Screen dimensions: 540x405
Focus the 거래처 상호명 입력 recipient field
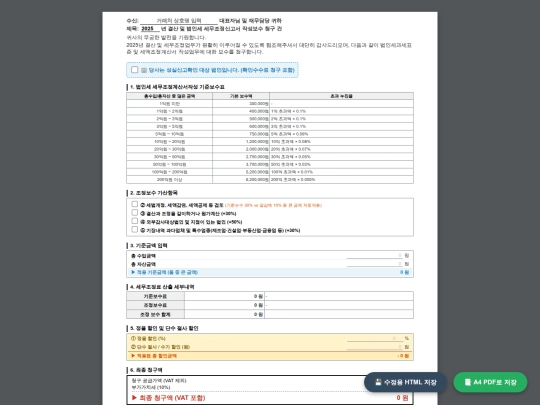[x=179, y=21]
